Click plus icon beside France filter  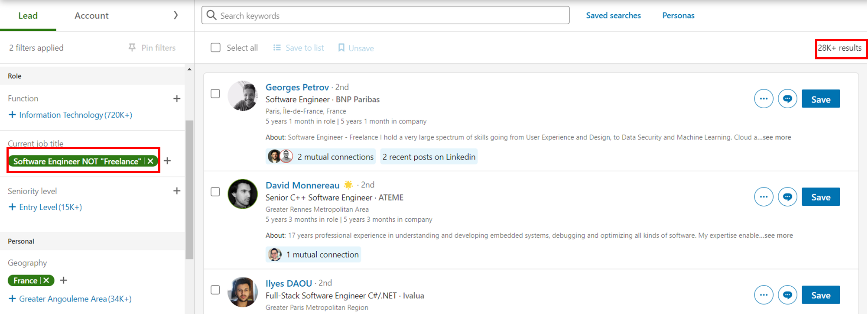click(64, 281)
